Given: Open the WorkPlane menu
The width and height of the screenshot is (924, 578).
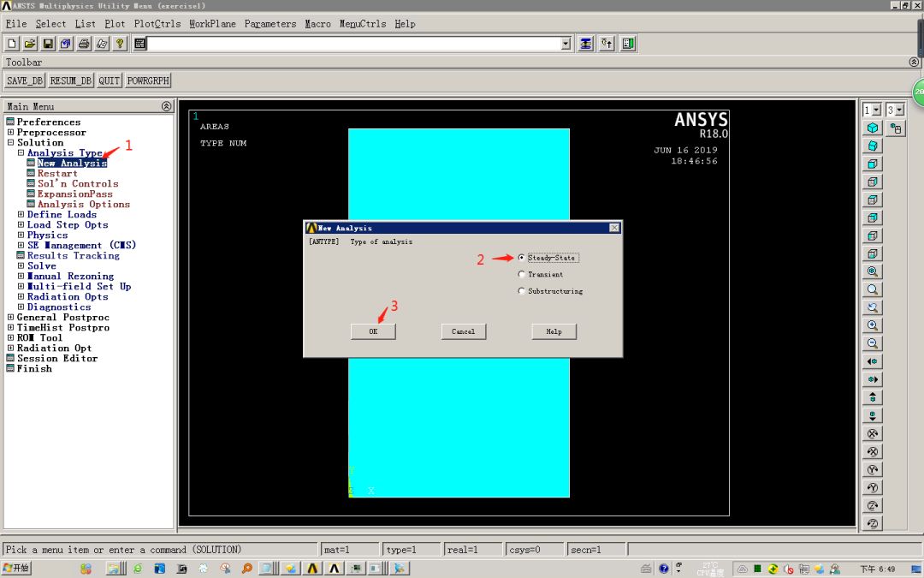Looking at the screenshot, I should (211, 23).
